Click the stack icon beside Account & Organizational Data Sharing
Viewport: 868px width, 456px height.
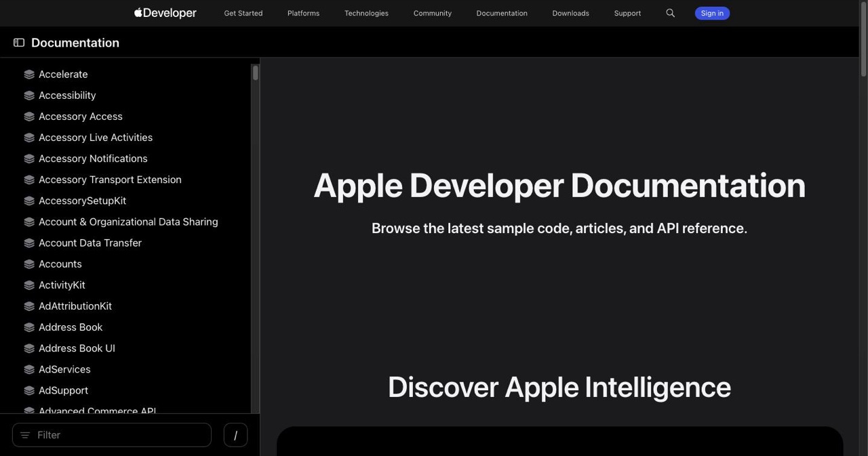[x=29, y=222]
